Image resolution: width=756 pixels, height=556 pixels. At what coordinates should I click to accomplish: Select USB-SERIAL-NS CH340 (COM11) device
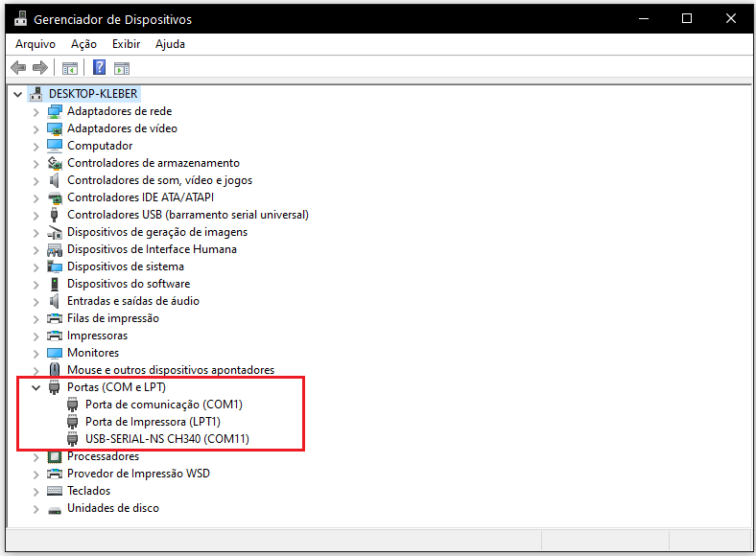click(x=167, y=439)
